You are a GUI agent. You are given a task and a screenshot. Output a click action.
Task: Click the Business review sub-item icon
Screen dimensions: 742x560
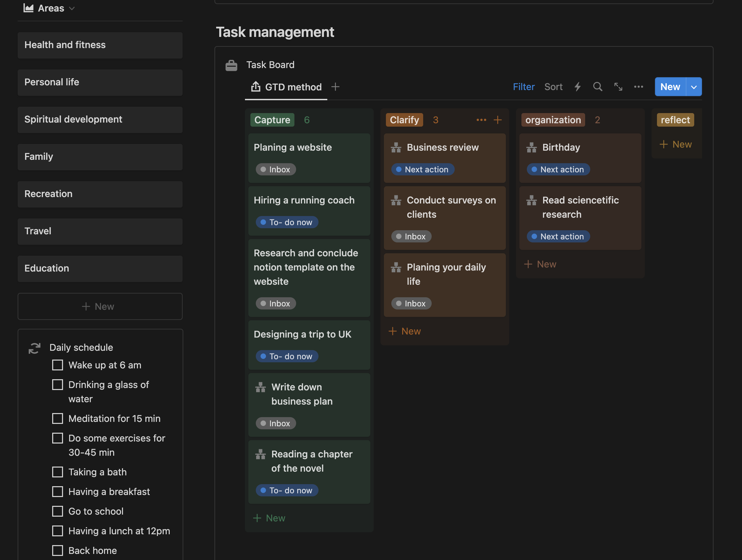(396, 148)
